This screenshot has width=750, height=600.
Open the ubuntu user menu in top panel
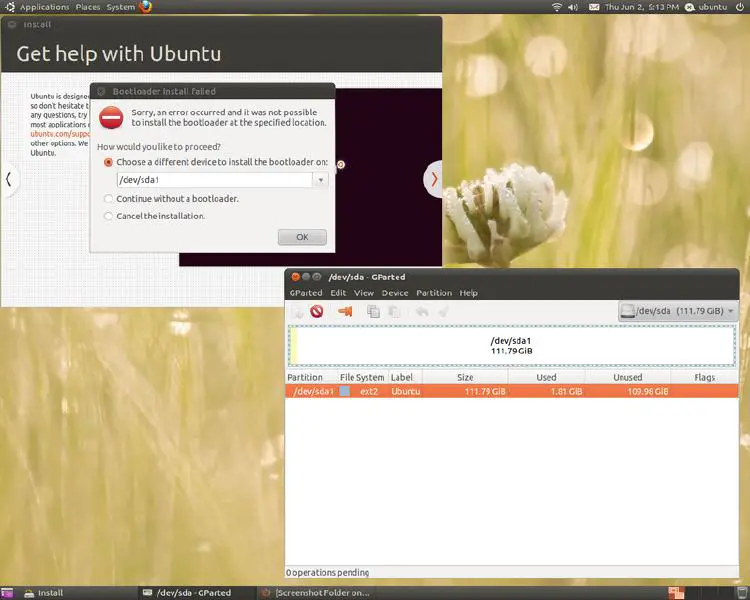click(706, 7)
